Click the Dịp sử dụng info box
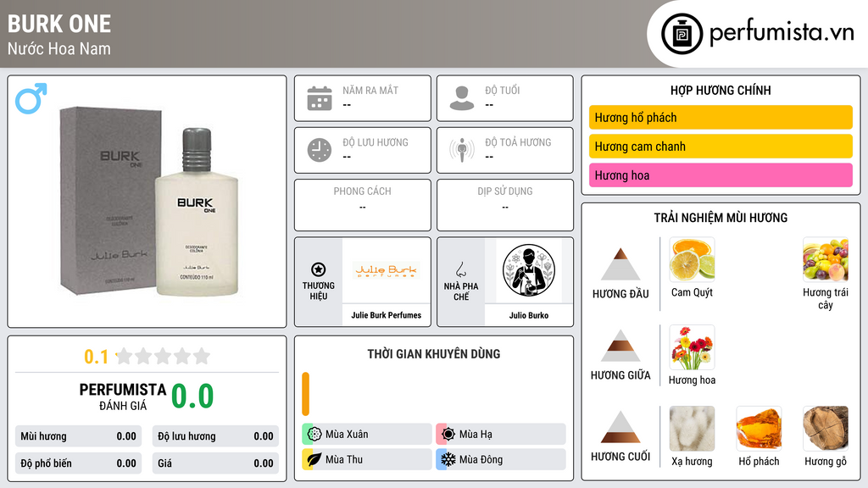 tap(505, 205)
